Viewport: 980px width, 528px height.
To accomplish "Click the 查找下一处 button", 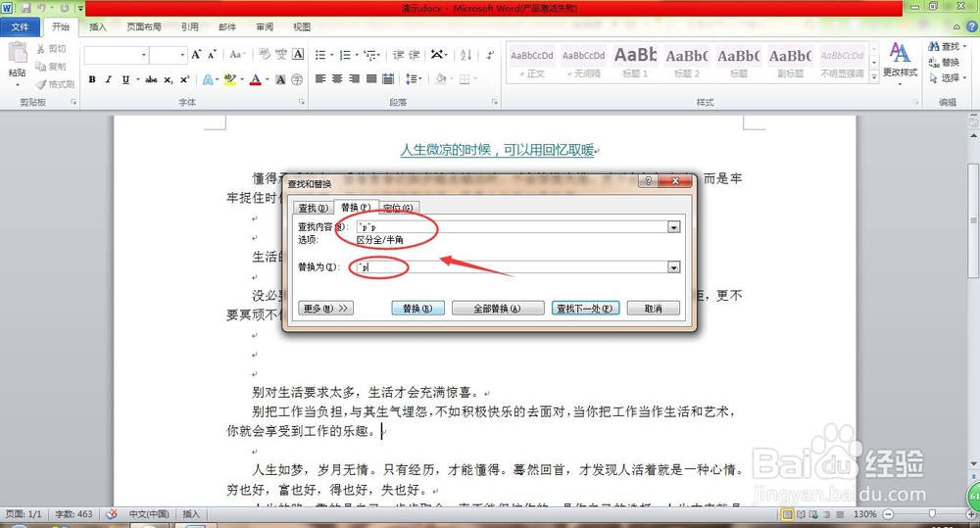I will [x=585, y=309].
